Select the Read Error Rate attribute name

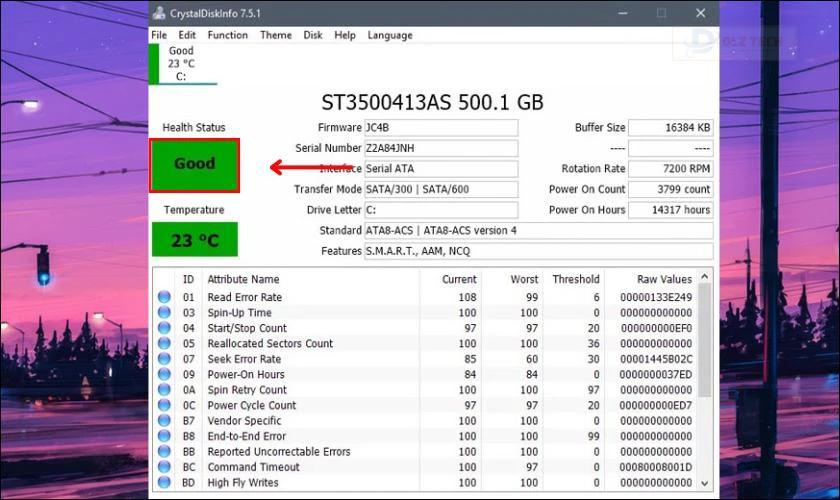[x=245, y=297]
